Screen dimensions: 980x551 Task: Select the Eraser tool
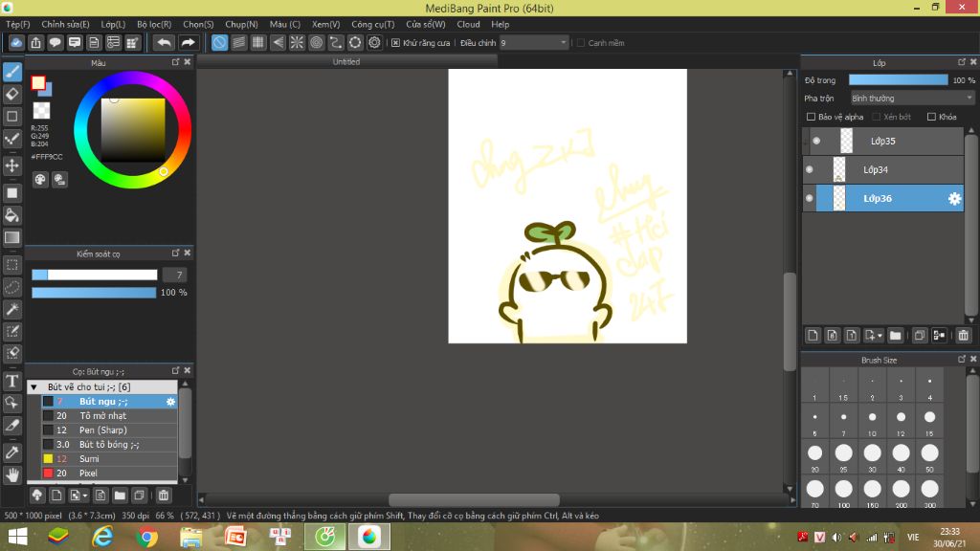coord(12,95)
